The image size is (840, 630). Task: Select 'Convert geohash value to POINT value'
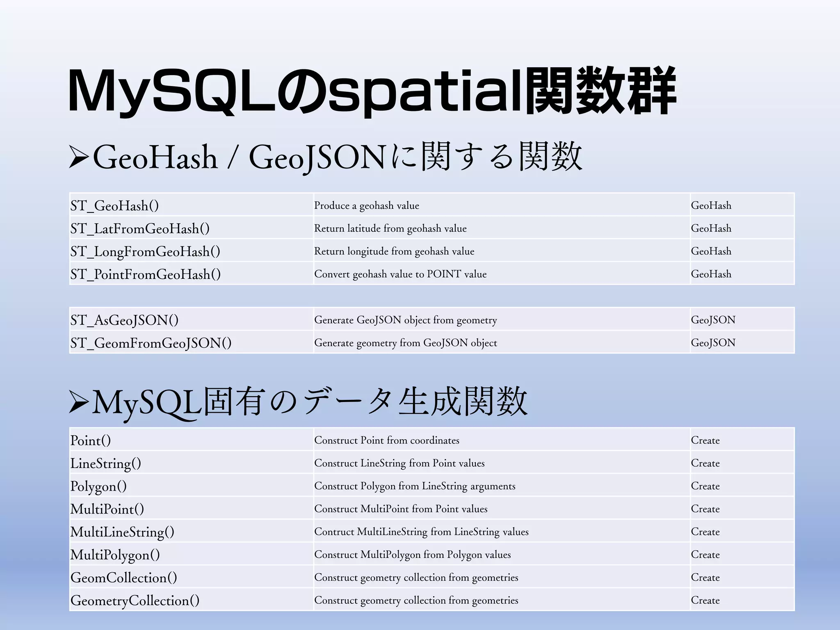coord(400,274)
